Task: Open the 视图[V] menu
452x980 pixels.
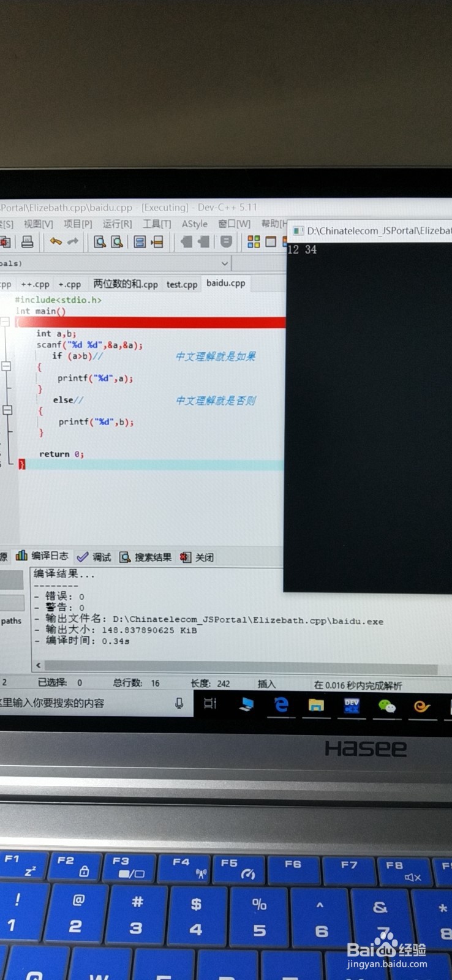Action: click(x=38, y=224)
